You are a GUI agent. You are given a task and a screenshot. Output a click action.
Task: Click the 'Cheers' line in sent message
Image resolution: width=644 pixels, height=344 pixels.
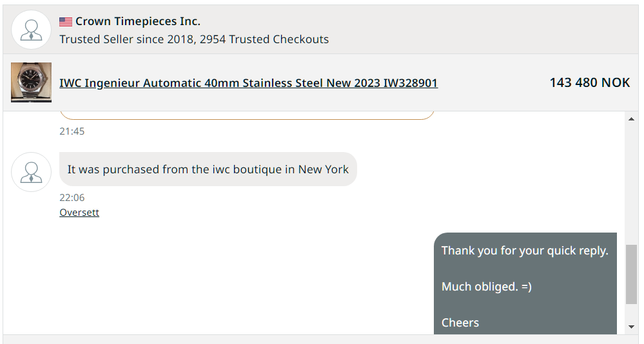460,323
